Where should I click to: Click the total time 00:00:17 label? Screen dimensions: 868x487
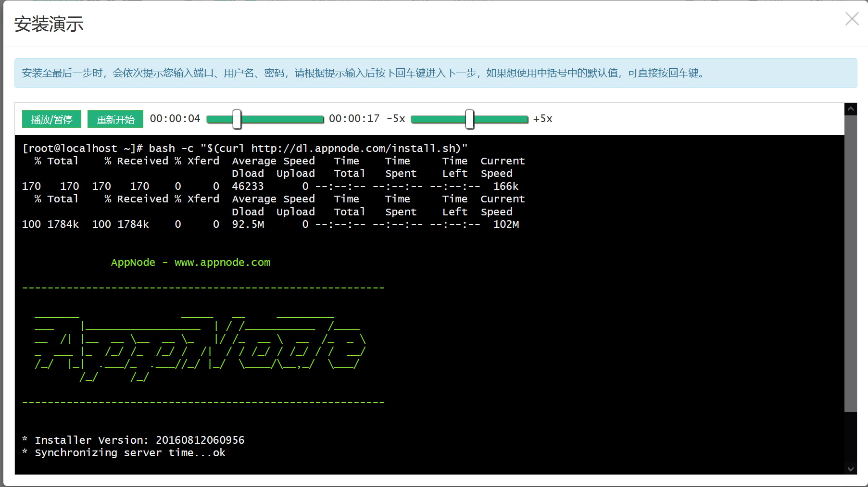(354, 119)
